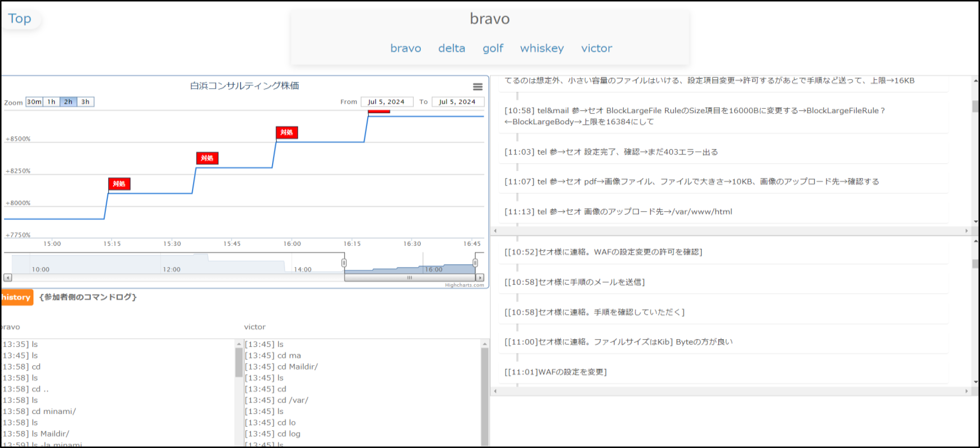Click victor command log scrollbar thumb
This screenshot has width=980, height=448.
485,397
